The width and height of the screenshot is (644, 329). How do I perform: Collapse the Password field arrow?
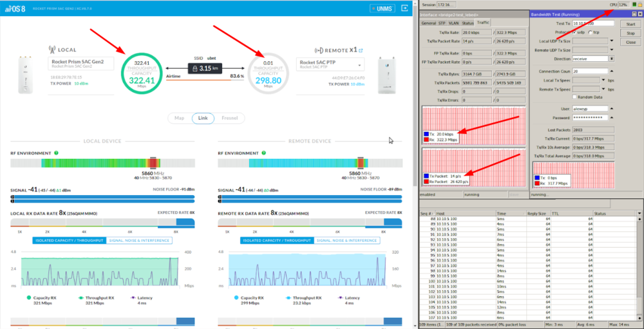[x=611, y=117]
